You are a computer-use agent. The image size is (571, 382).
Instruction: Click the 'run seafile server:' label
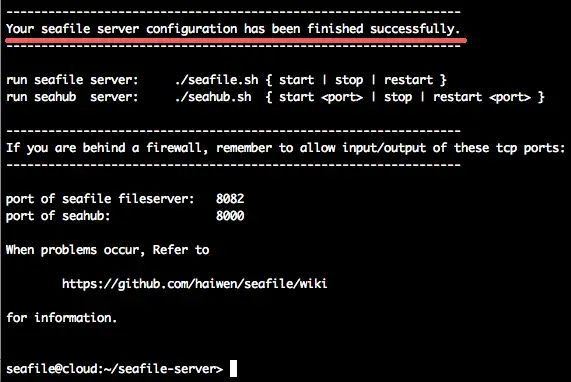tap(72, 80)
